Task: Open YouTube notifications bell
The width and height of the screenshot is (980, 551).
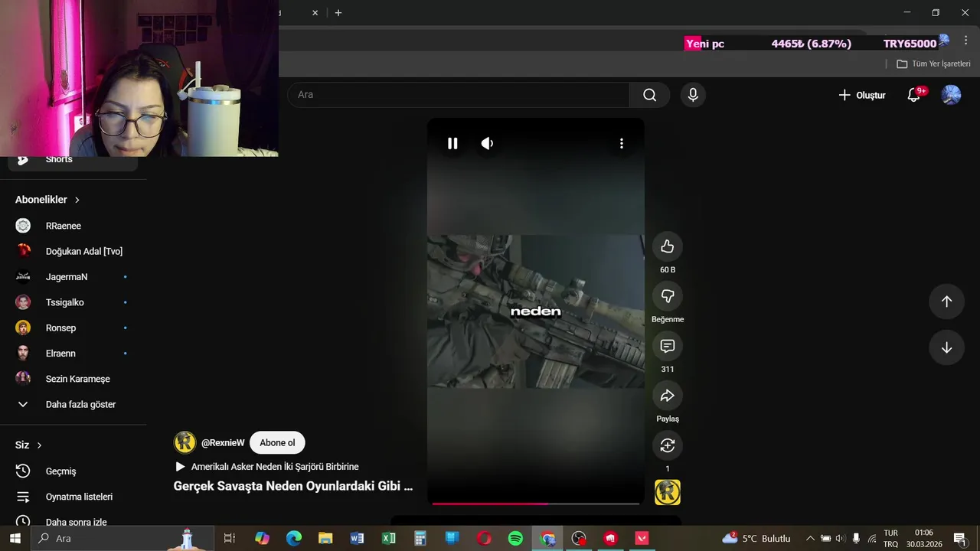Action: [914, 95]
